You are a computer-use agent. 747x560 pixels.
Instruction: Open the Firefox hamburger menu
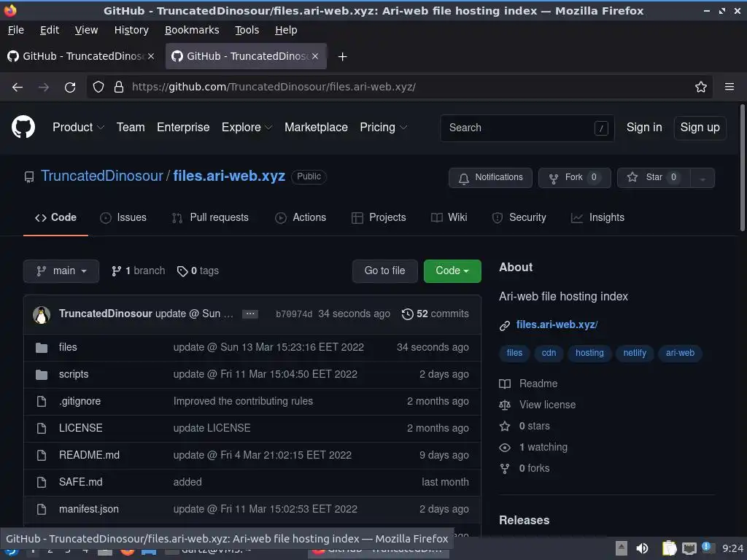pos(729,87)
